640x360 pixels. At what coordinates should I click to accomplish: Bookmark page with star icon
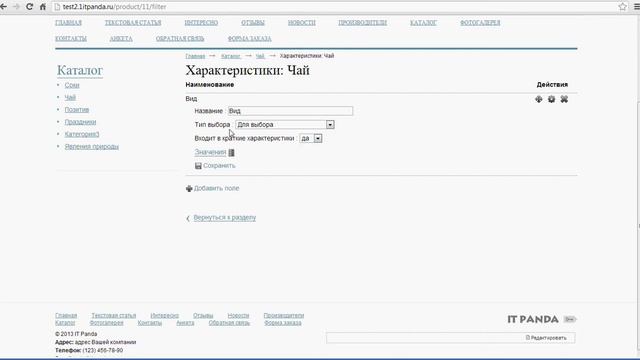(x=622, y=7)
